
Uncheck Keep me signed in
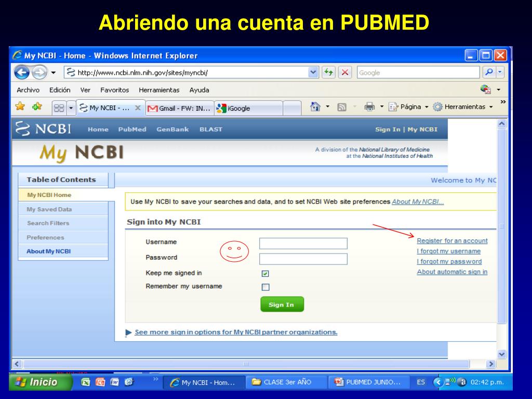[265, 273]
